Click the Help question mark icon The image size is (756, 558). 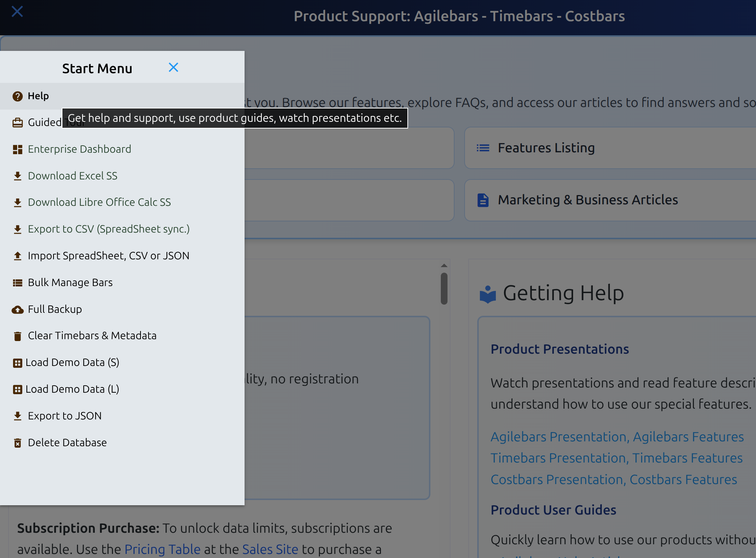coord(17,96)
